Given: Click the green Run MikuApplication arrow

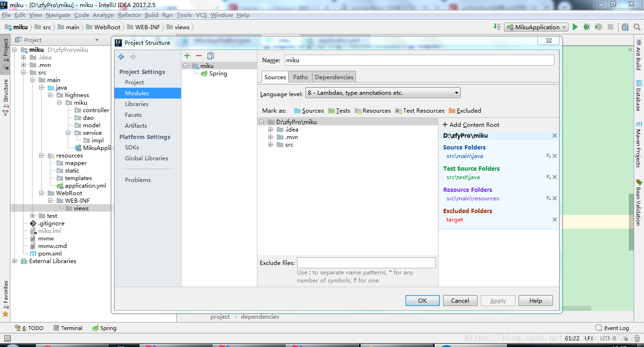Looking at the screenshot, I should (575, 27).
